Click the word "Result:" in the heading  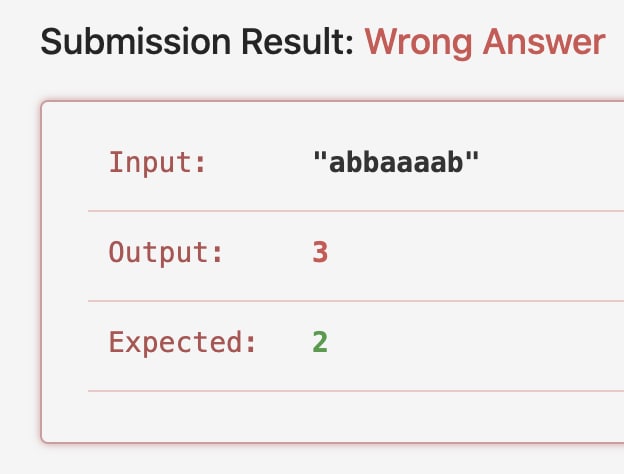pyautogui.click(x=298, y=41)
